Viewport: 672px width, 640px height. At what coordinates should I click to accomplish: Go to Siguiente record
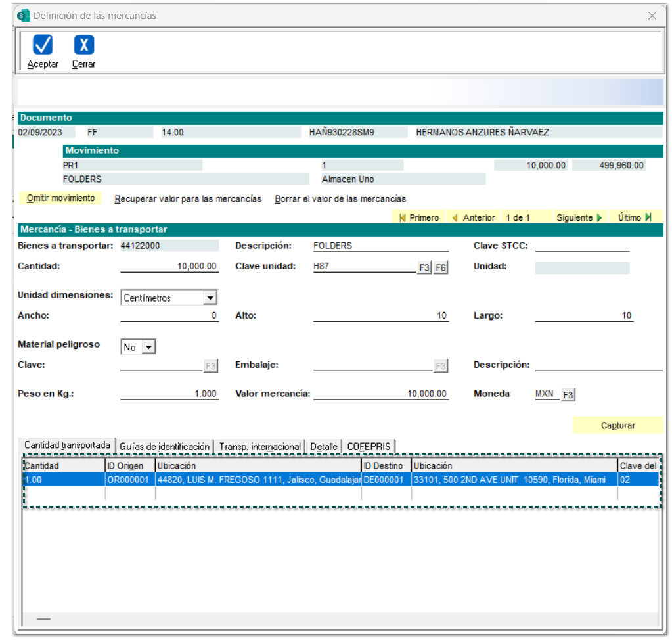click(579, 217)
